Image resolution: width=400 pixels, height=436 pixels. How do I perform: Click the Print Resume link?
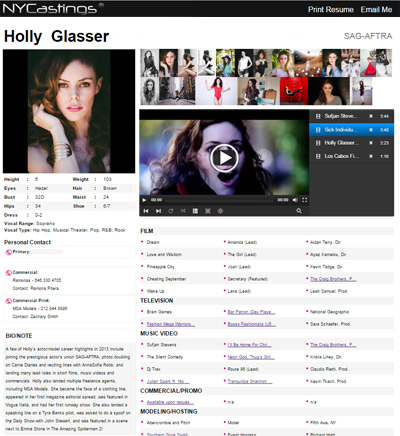click(331, 10)
